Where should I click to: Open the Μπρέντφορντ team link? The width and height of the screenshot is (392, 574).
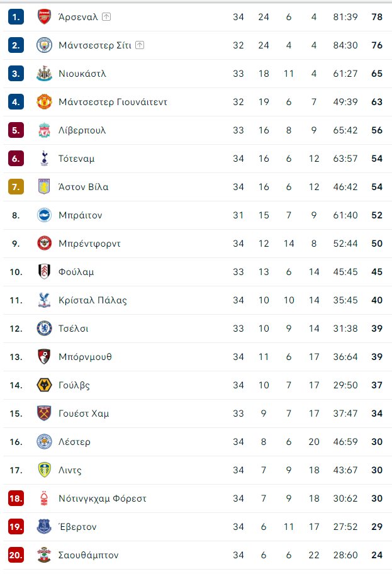[89, 244]
